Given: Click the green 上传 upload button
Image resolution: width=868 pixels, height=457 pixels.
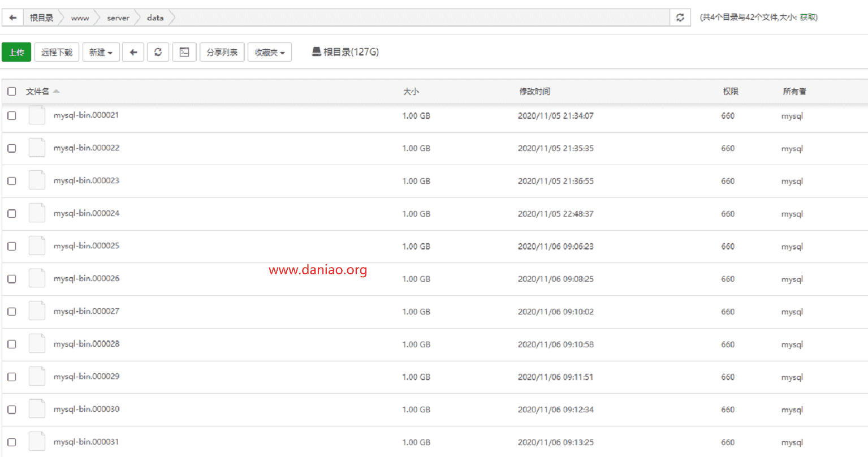Looking at the screenshot, I should [16, 52].
